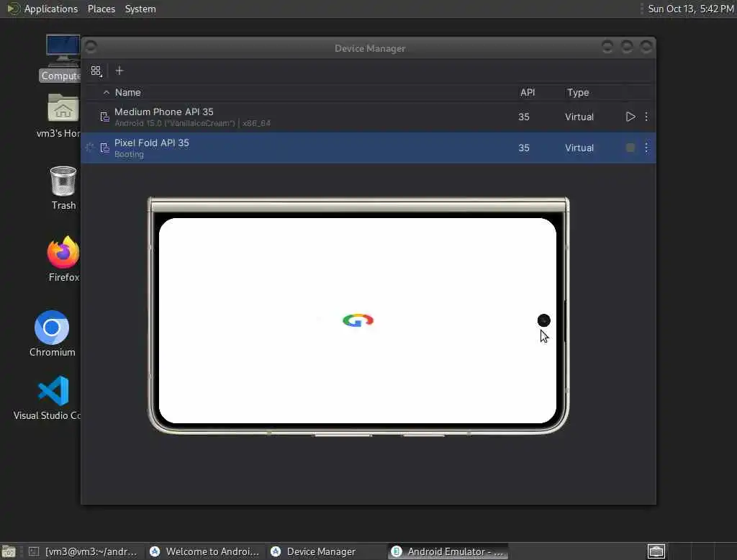Select the Medium Phone API 35 row
737x560 pixels.
pyautogui.click(x=368, y=117)
